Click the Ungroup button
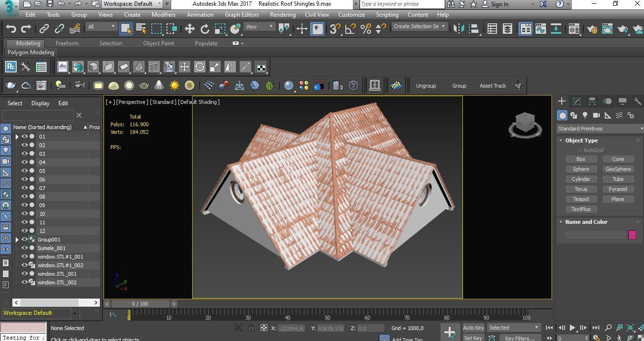The image size is (644, 341). [426, 86]
